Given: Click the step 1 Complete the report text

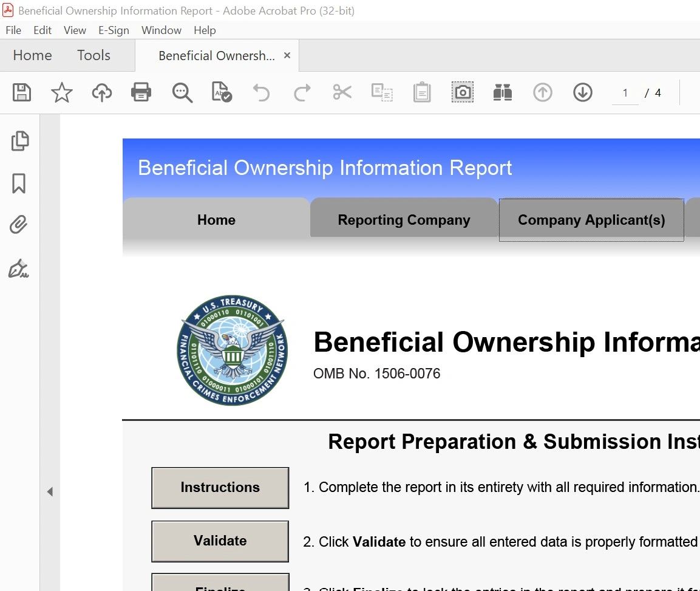Looking at the screenshot, I should 501,487.
